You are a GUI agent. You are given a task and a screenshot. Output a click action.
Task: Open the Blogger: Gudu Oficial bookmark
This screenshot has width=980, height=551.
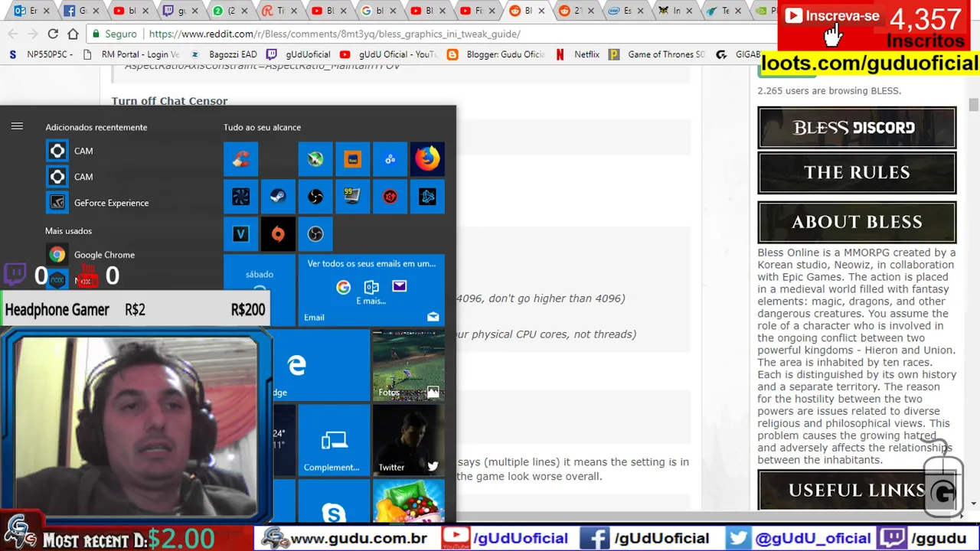pos(496,54)
